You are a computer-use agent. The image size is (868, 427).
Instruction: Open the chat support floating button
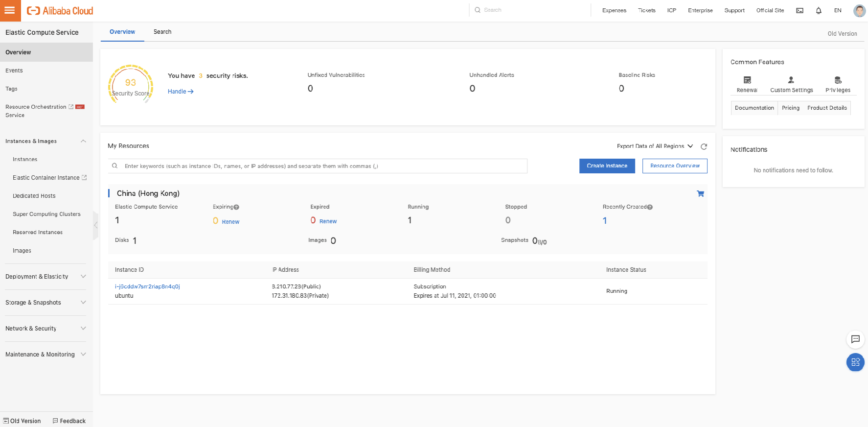coord(855,339)
